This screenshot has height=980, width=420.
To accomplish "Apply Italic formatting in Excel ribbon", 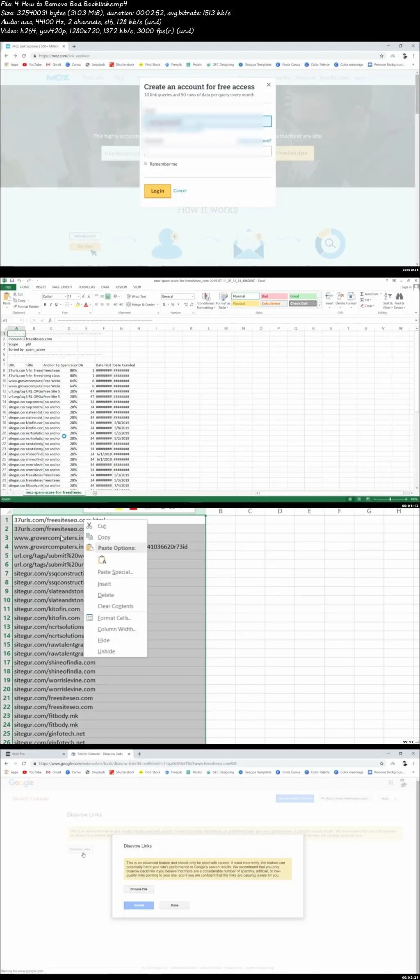I will [51, 304].
